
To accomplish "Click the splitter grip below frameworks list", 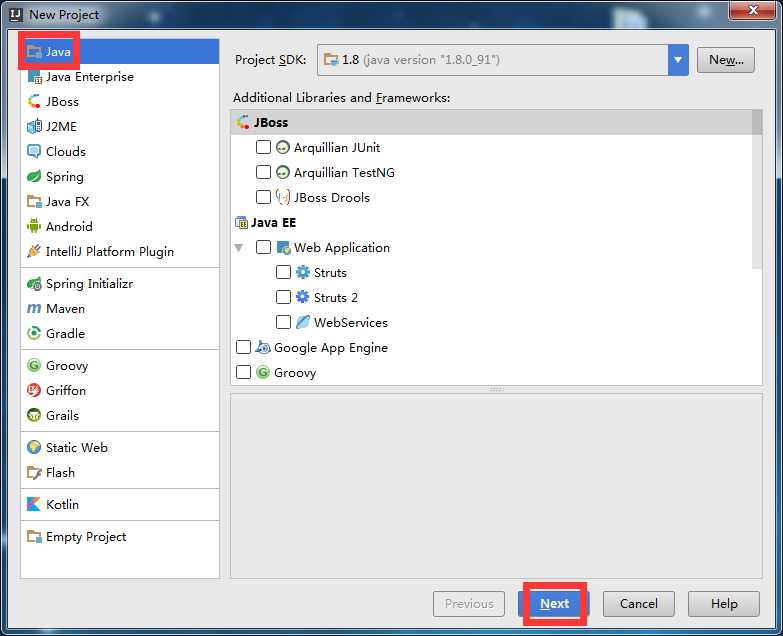I will point(496,389).
